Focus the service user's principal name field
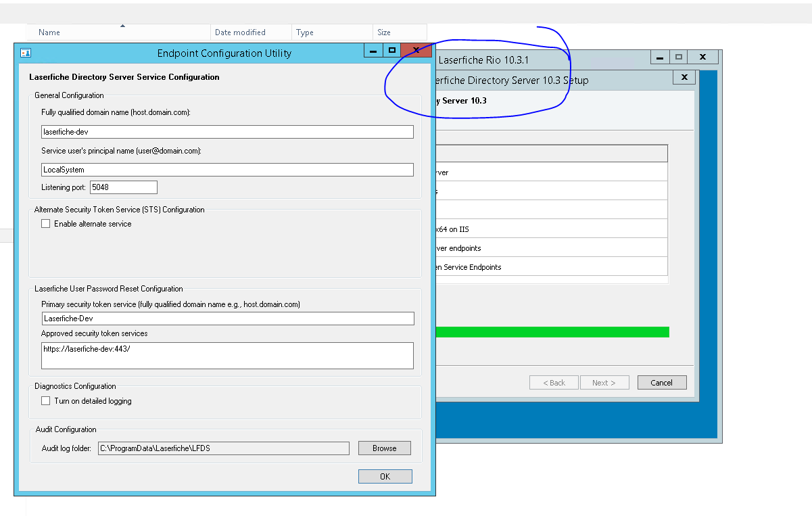 point(227,170)
